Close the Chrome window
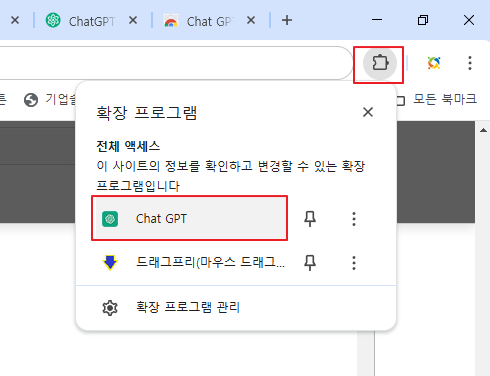This screenshot has width=490, height=376. coord(469,20)
